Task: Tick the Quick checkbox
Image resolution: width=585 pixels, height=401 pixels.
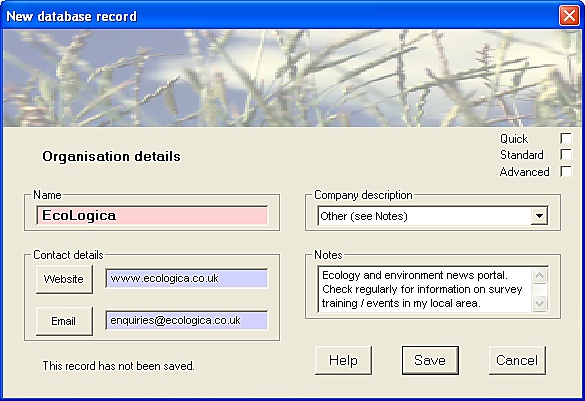Action: [566, 138]
